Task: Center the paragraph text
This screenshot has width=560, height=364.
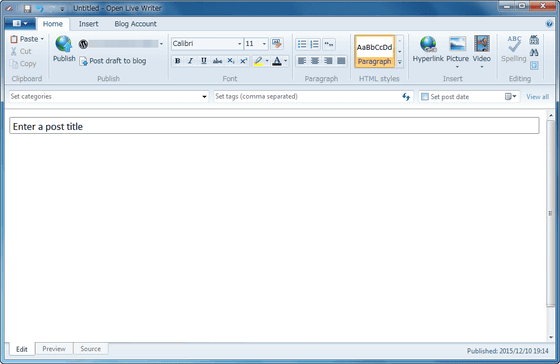Action: pos(315,61)
